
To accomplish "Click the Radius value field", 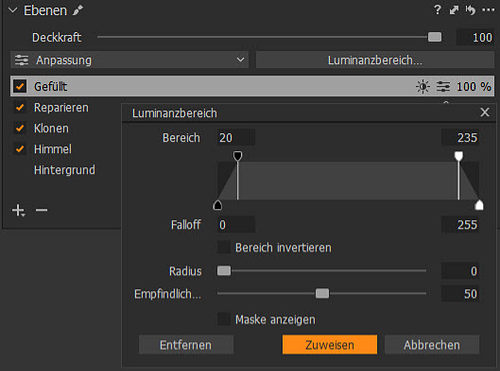I will point(460,271).
